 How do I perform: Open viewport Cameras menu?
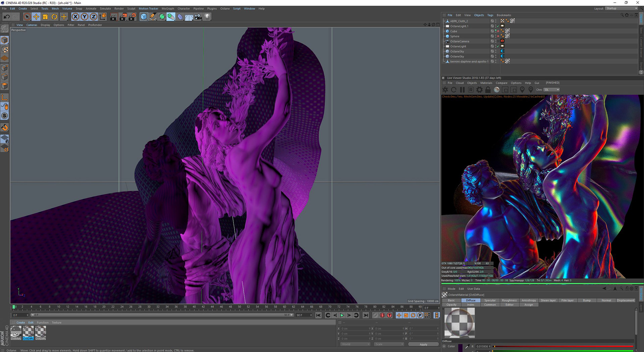point(32,25)
